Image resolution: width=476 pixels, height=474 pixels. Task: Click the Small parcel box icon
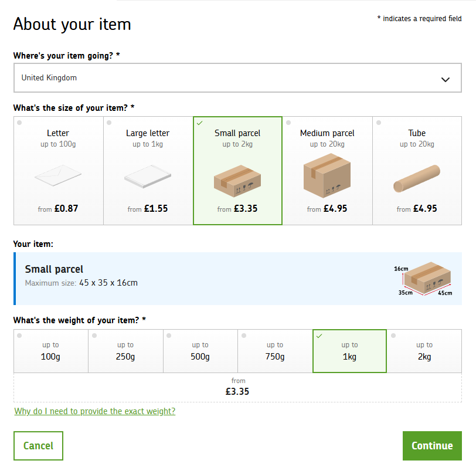(237, 180)
